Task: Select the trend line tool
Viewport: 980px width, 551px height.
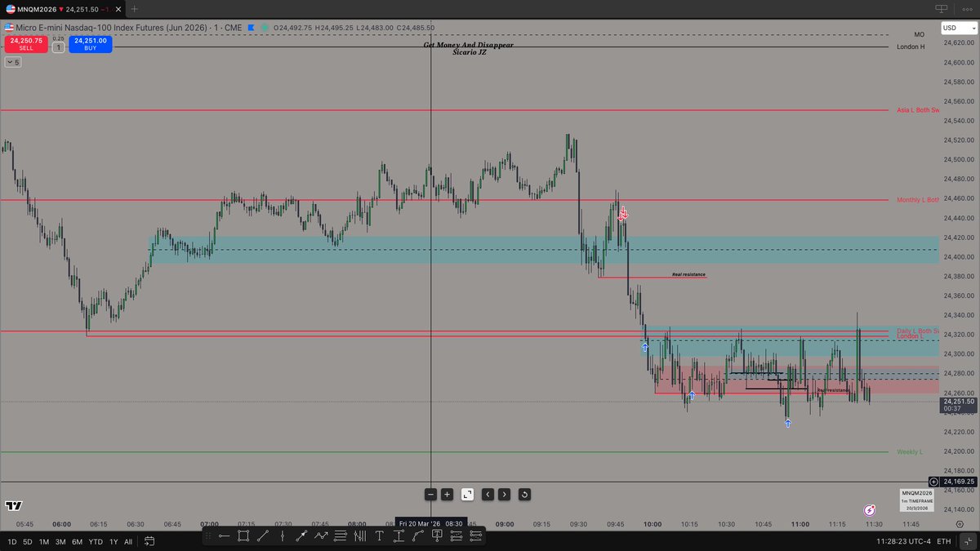Action: (263, 536)
